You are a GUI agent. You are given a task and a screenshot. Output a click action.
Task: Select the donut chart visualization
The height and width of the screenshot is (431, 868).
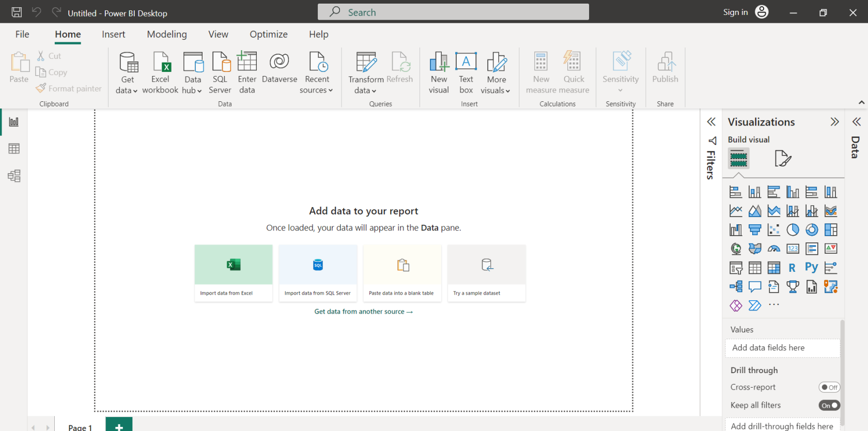[812, 230]
